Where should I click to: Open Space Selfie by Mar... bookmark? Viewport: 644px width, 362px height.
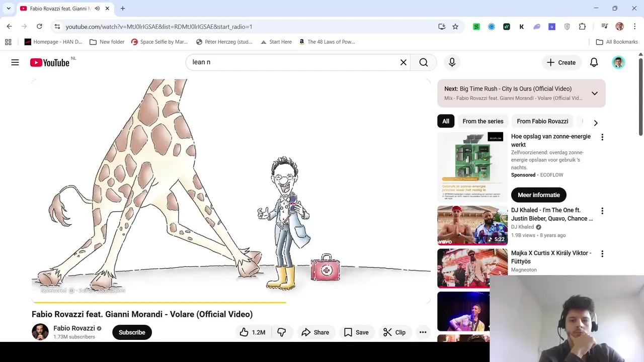tap(159, 42)
